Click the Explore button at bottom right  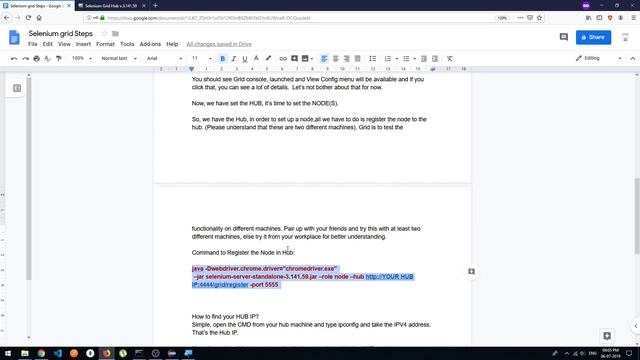[x=607, y=336]
